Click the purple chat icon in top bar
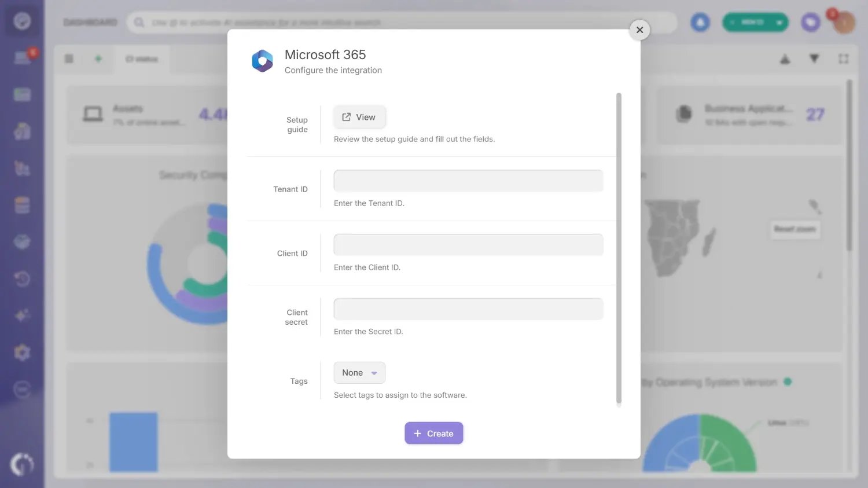The image size is (868, 488). [810, 23]
